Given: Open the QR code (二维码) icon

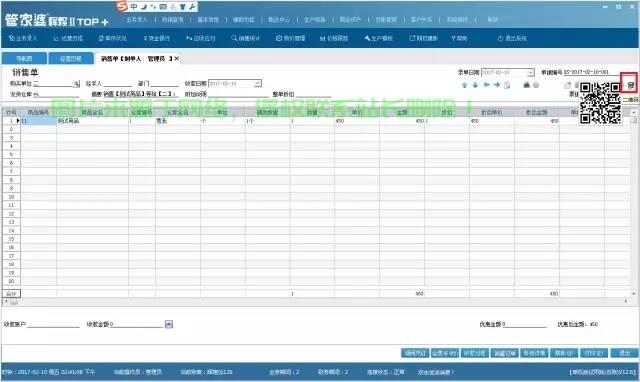Looking at the screenshot, I should coord(631,85).
